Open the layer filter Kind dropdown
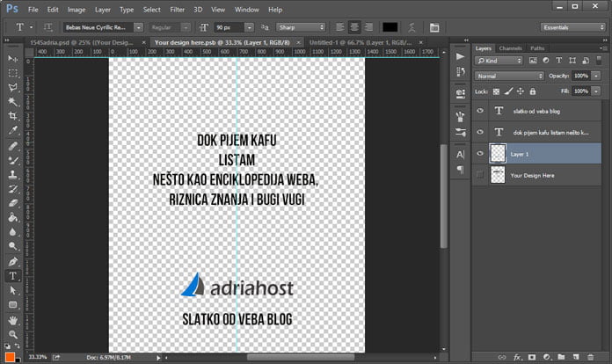The width and height of the screenshot is (612, 364). click(x=499, y=61)
